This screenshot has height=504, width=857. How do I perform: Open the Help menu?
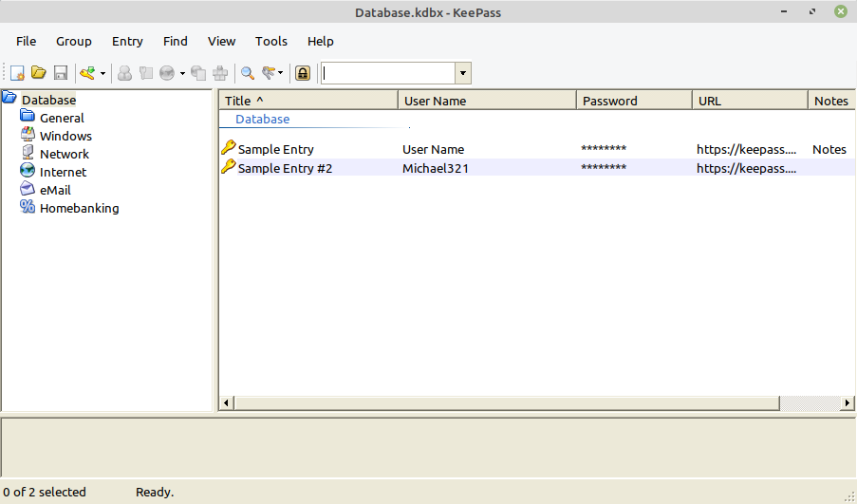click(x=320, y=41)
